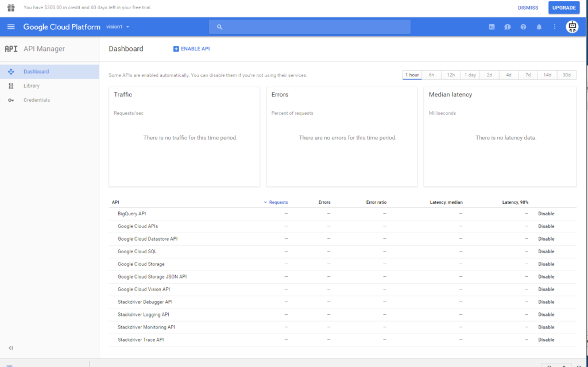Click the account avatar icon
Screen dimensions: 588x367
572,26
